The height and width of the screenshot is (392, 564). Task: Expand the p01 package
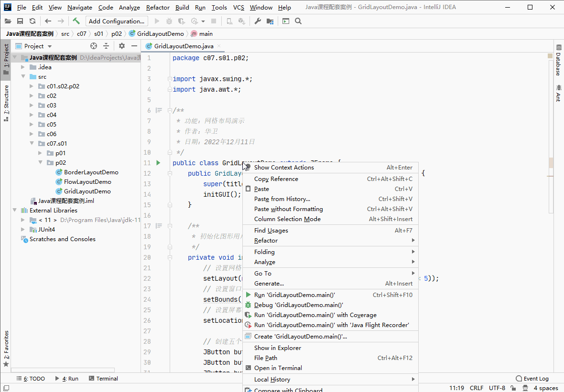(x=40, y=153)
